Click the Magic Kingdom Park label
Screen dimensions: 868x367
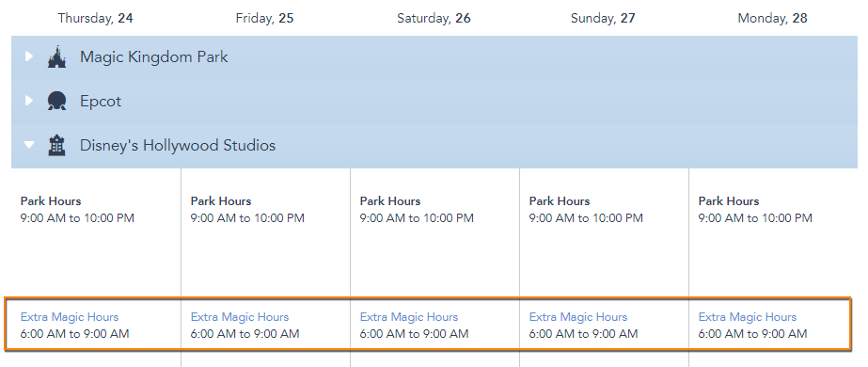tap(154, 57)
